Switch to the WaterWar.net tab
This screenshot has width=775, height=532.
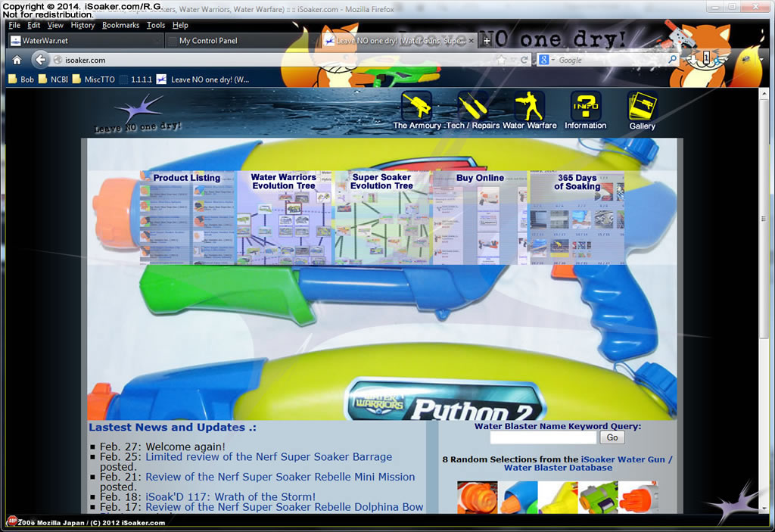pos(84,41)
